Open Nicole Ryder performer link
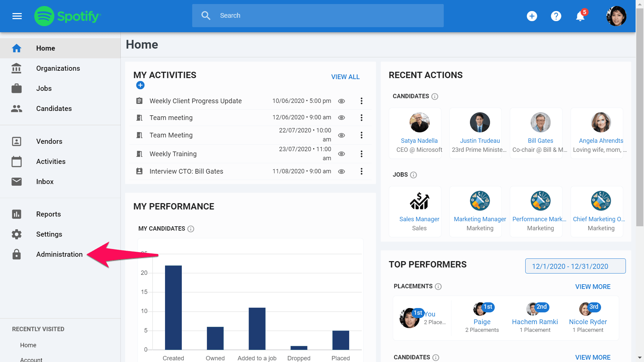Viewport: 644px width, 362px height. [x=588, y=322]
